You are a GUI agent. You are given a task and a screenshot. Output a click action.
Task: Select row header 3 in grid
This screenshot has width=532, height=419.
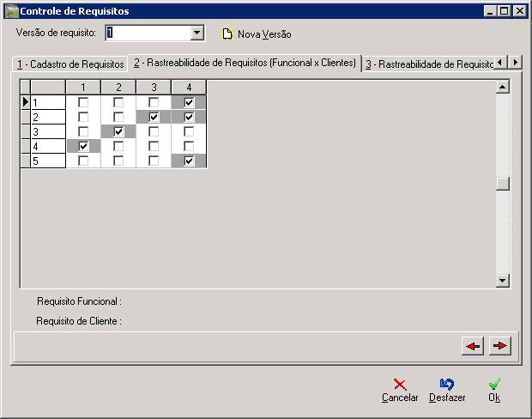pos(48,131)
